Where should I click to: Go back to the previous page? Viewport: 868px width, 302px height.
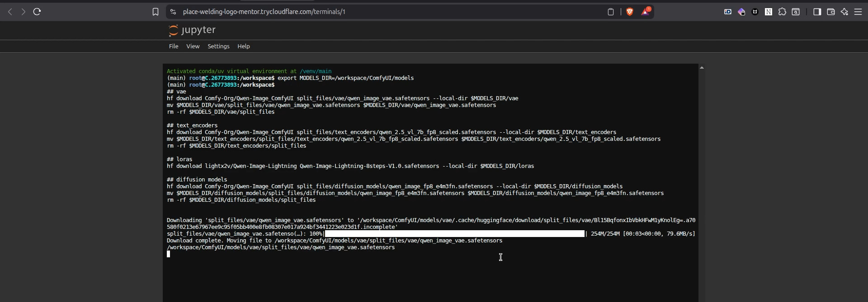coord(10,12)
